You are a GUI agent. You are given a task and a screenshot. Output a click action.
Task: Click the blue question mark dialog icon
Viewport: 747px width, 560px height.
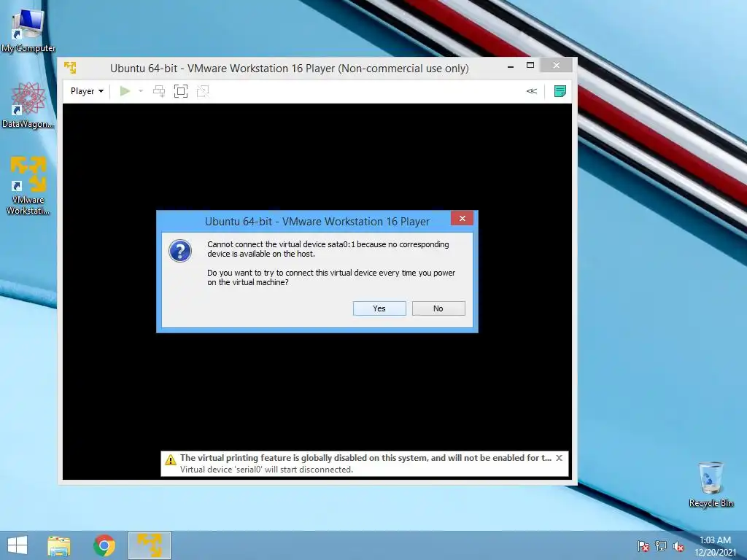[180, 251]
